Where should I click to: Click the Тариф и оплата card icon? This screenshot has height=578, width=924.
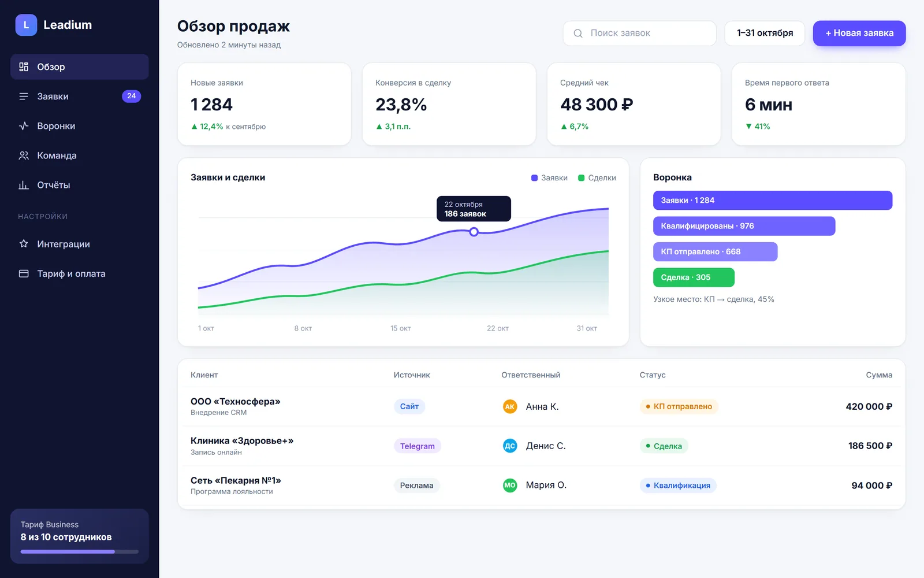coord(24,273)
